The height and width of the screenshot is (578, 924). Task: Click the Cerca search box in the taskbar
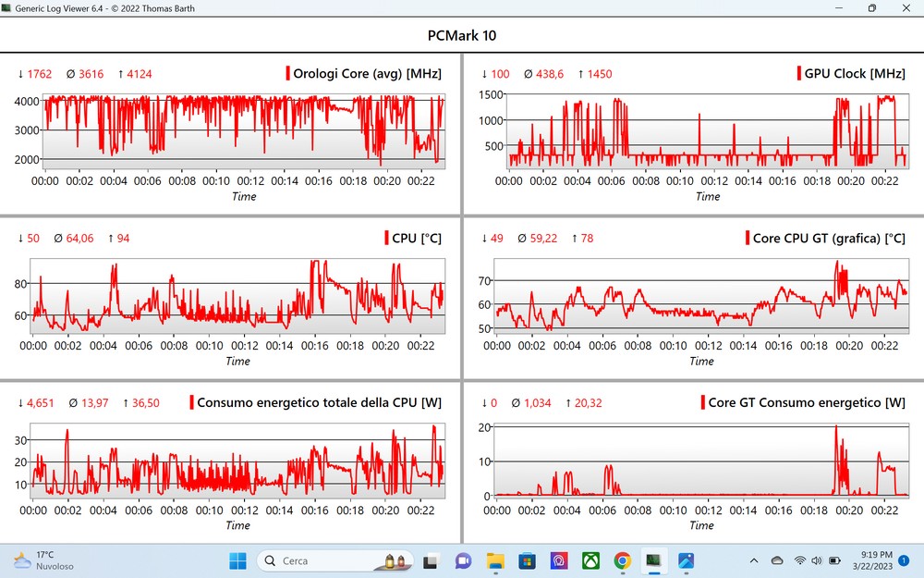click(x=334, y=560)
